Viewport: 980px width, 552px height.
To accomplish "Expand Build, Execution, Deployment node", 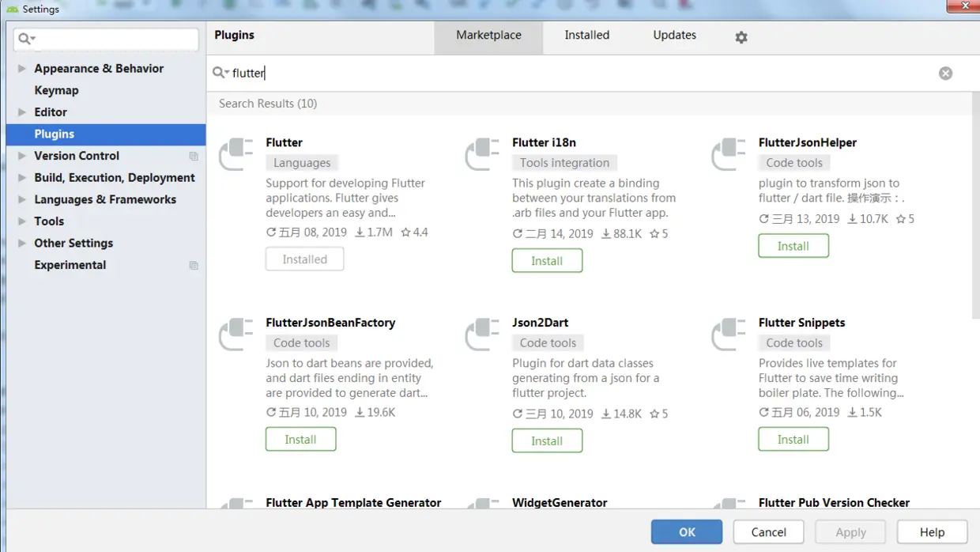I will (22, 178).
